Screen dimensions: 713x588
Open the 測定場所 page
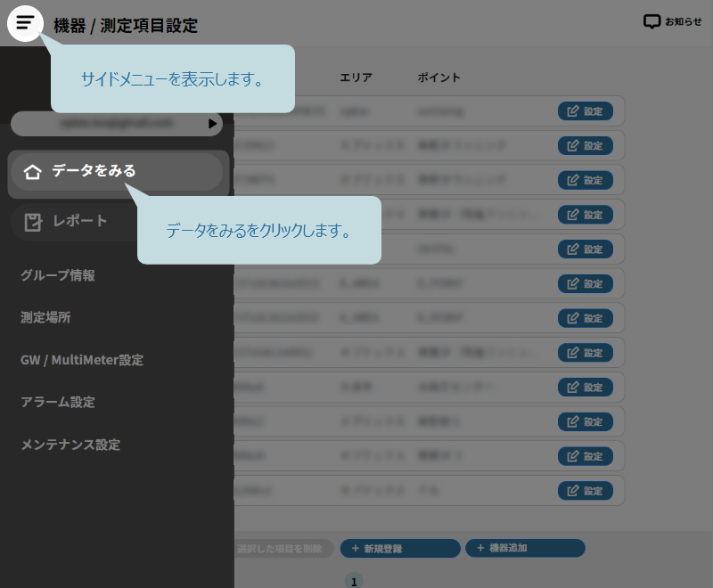pyautogui.click(x=45, y=317)
